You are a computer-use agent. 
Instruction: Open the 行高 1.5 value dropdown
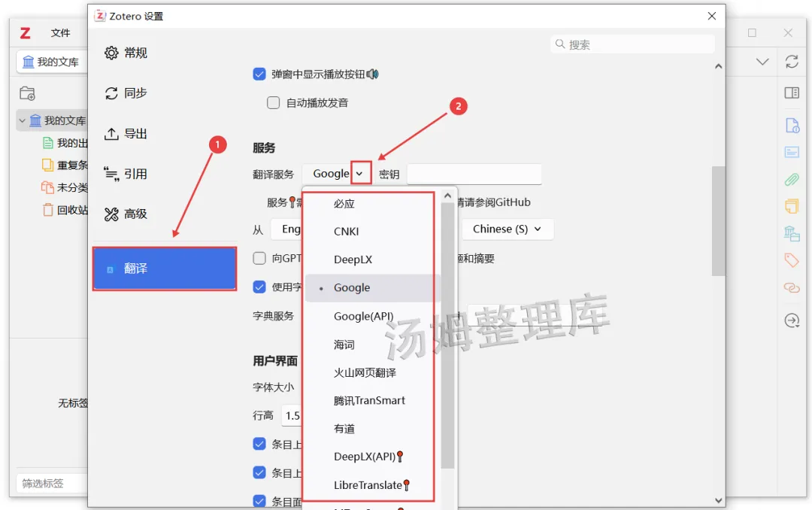[292, 416]
